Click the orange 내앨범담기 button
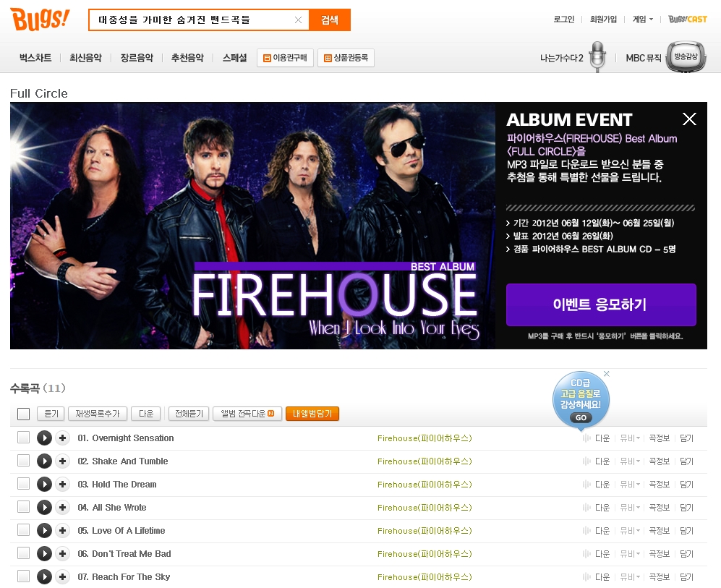 coord(312,414)
